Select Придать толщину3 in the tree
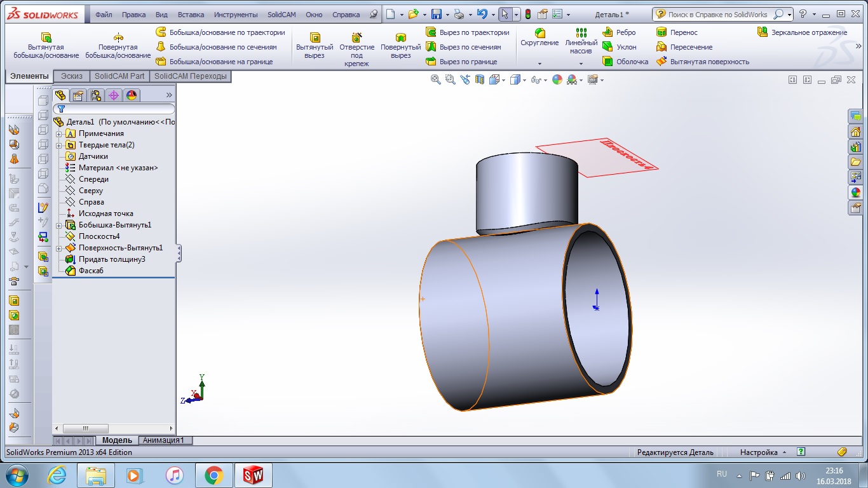Screen dimensions: 868x488 [105, 259]
